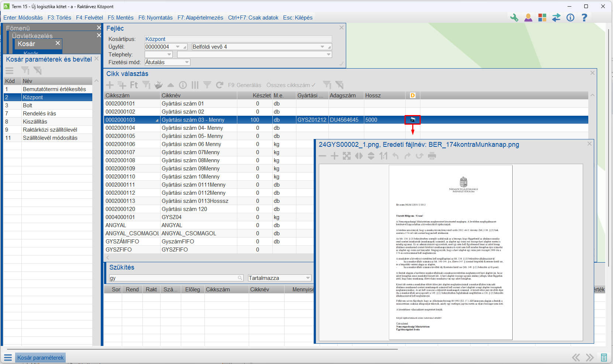Click the F9: Generálás button
The height and width of the screenshot is (364, 613).
[x=244, y=85]
